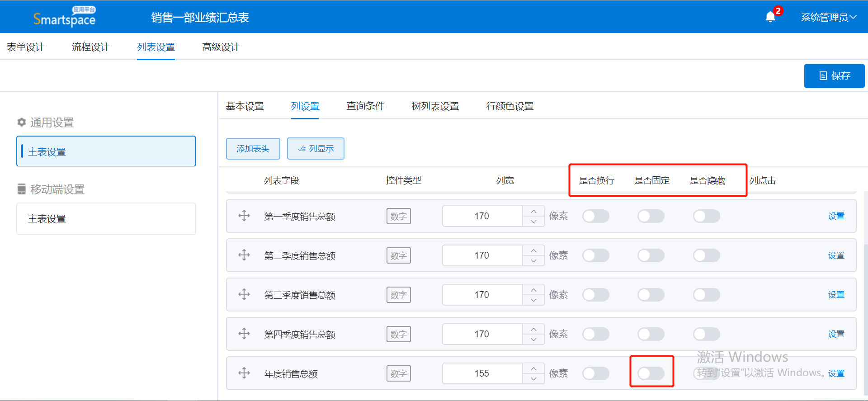The width and height of the screenshot is (868, 401).
Task: Click 数字 control type for 第一季度销售总额
Action: (398, 216)
